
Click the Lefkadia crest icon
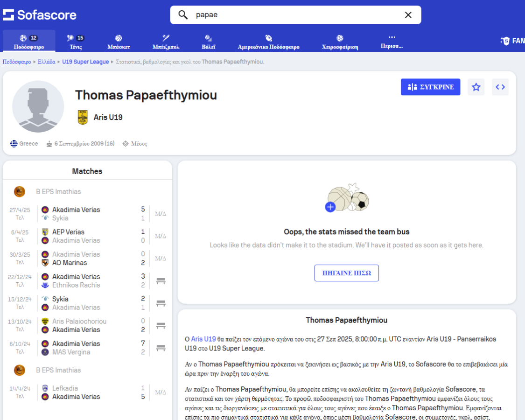point(45,388)
